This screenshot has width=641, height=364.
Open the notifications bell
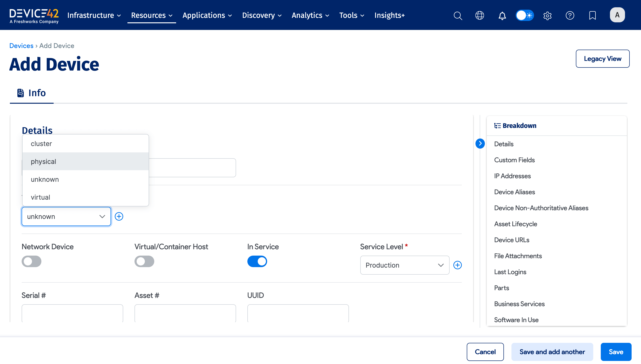click(502, 16)
